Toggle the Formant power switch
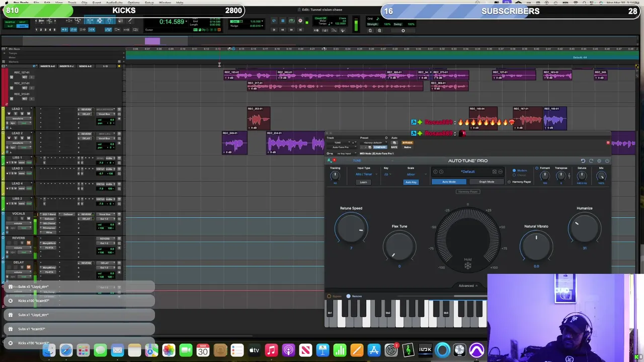 click(x=537, y=168)
